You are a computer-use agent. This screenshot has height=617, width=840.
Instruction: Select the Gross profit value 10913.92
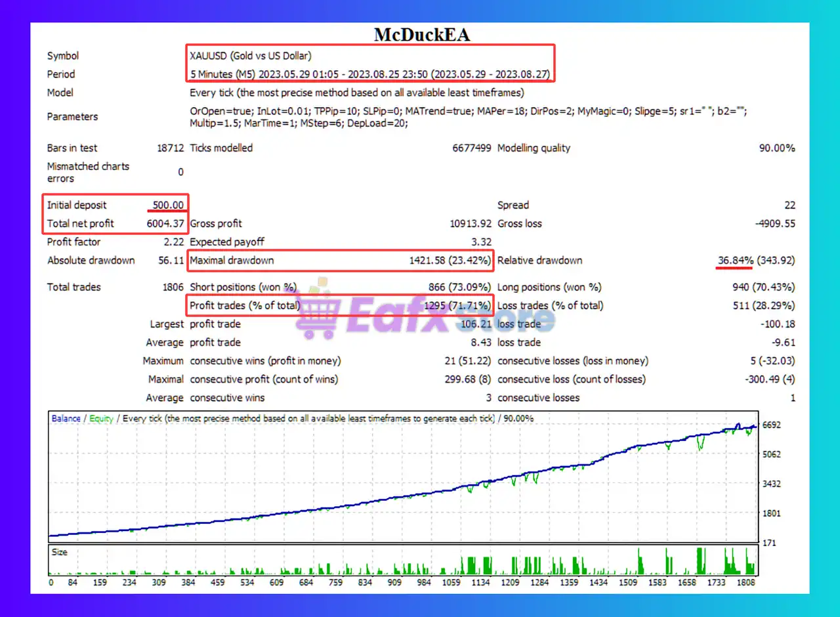click(x=470, y=224)
